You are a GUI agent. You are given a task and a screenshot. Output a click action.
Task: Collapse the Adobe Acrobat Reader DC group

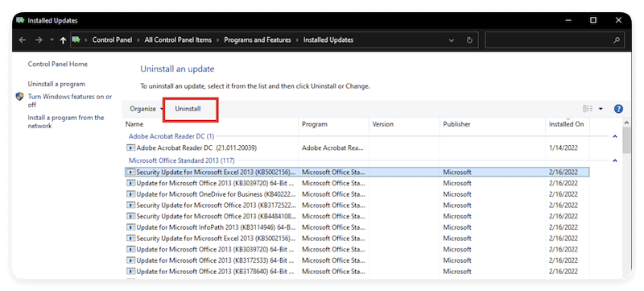click(615, 136)
